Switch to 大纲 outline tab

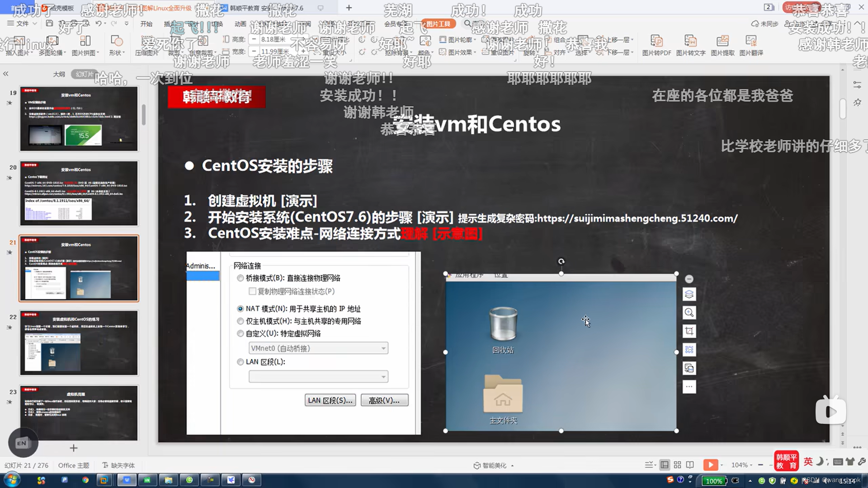point(59,74)
